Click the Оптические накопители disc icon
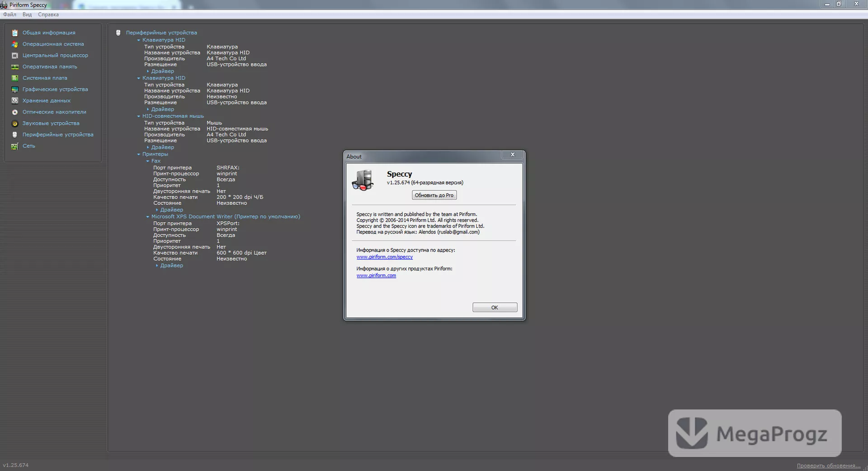Screen dimensions: 868x471 [x=15, y=112]
